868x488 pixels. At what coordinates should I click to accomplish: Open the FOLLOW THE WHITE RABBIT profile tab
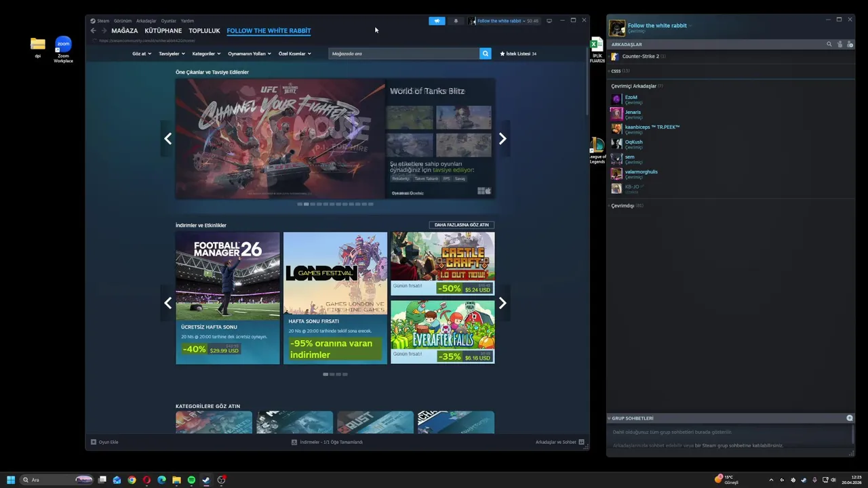tap(269, 30)
